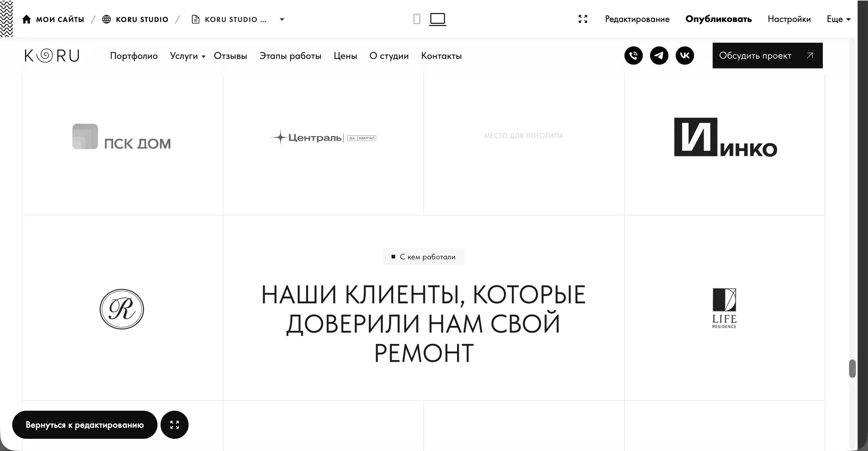Click the ПСК ДОМ client logo
The image size is (868, 451).
(x=122, y=137)
